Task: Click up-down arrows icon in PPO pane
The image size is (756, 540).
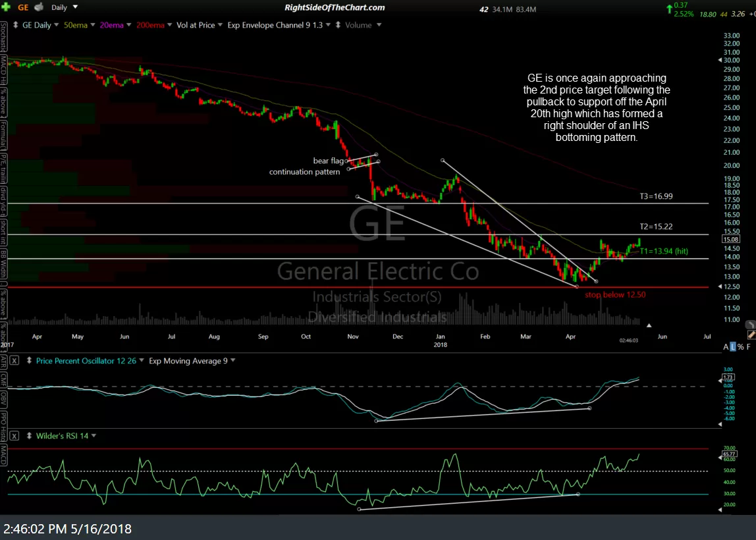Action: click(29, 361)
